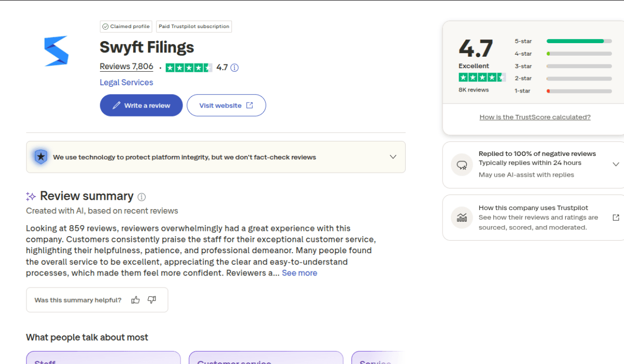Click the Swyft Filings logo image

tap(56, 51)
